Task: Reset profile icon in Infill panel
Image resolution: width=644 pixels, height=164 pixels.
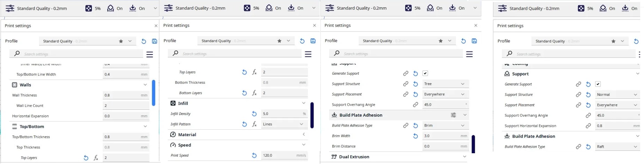Action: [302, 41]
